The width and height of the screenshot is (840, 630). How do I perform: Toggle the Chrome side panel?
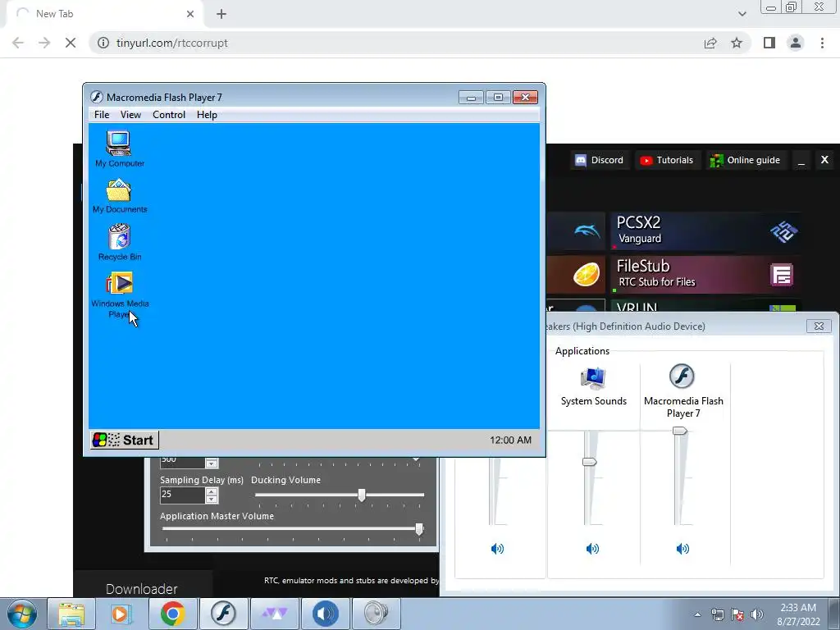coord(769,43)
